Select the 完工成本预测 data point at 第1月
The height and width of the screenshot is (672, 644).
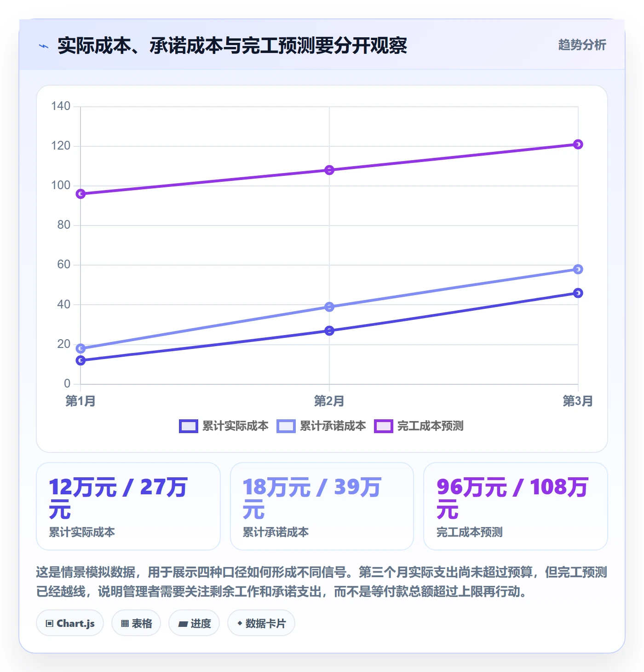click(80, 194)
